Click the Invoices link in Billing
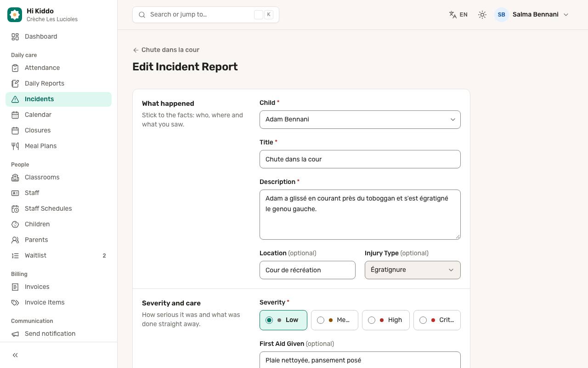Image resolution: width=588 pixels, height=368 pixels. point(58,287)
